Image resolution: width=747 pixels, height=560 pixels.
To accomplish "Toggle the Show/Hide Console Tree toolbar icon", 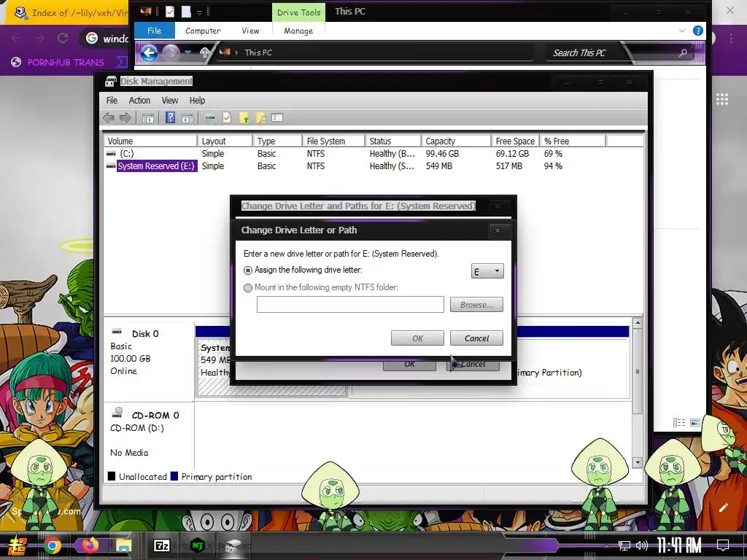I will click(x=147, y=117).
